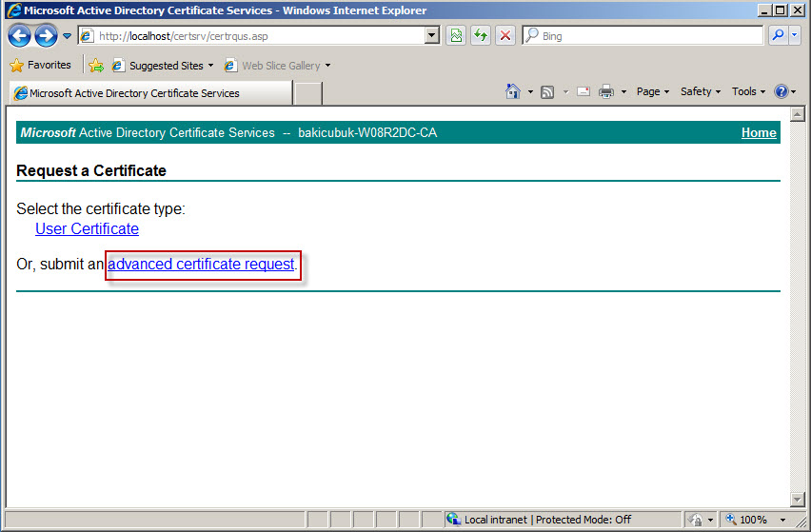
Task: Expand the Feeds dropdown arrow
Action: (x=565, y=92)
